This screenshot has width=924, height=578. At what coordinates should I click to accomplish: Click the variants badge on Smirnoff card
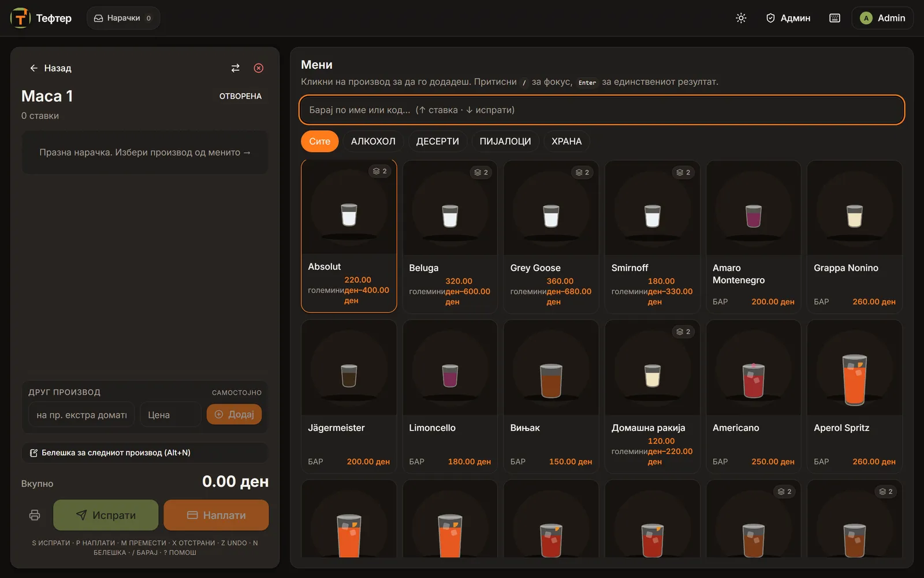pos(683,172)
